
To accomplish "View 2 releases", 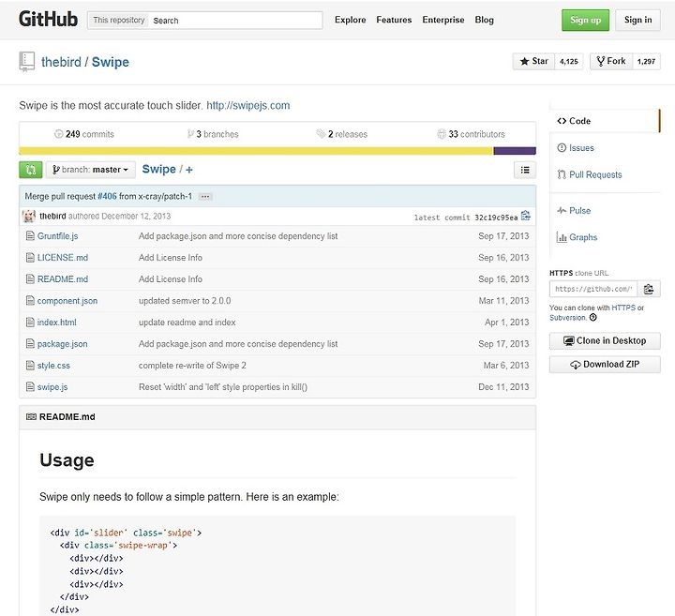I will coord(342,134).
